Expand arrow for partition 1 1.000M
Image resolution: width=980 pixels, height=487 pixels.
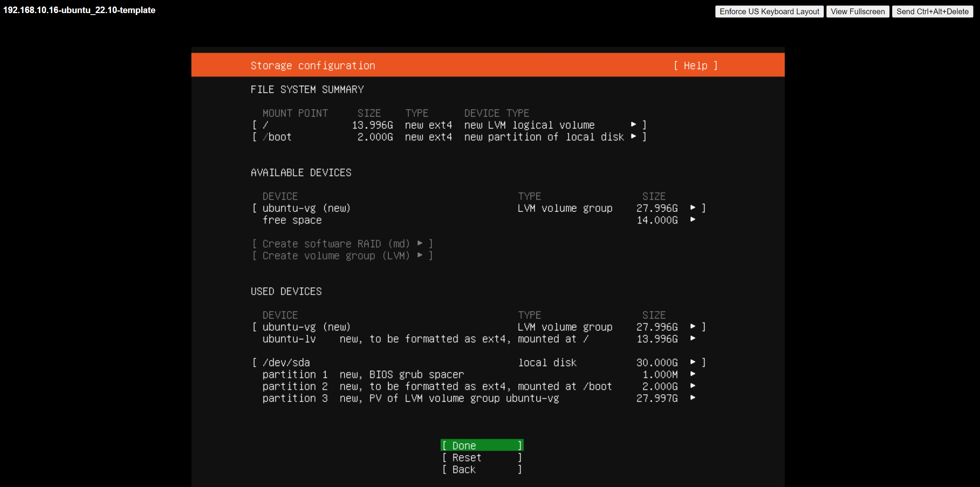coord(693,374)
